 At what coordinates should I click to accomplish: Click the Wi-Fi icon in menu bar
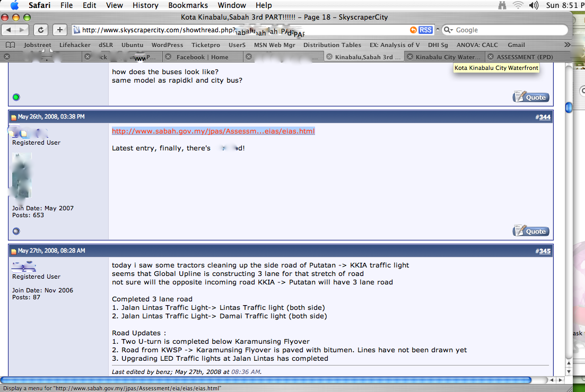(518, 5)
